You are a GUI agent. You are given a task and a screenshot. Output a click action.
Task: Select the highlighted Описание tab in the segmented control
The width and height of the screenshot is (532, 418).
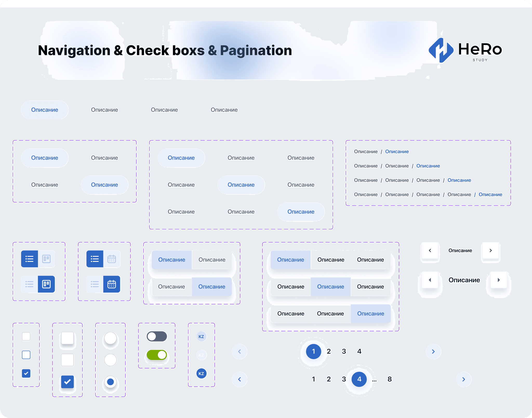(x=290, y=259)
